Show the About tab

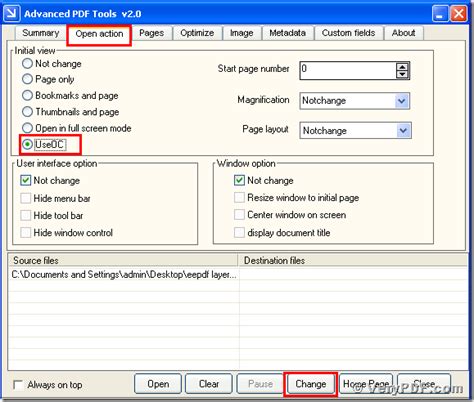click(403, 33)
